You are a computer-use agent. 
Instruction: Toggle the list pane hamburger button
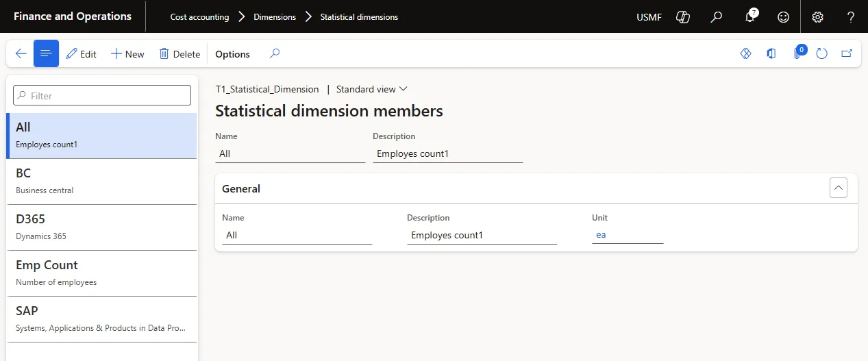[46, 53]
